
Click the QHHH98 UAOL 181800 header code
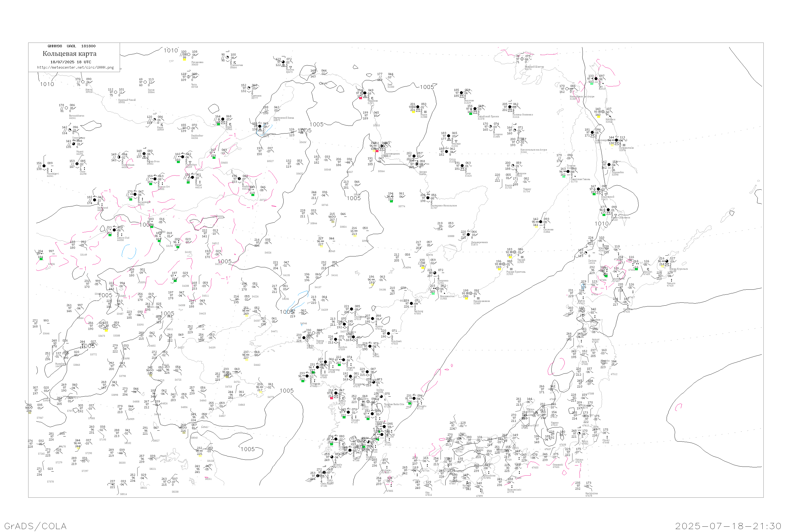[72, 46]
